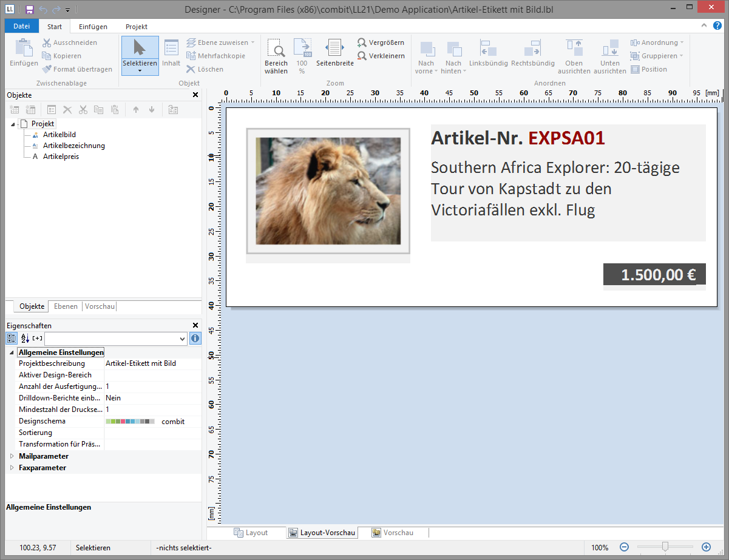Click the Seitenbreite zoom icon
This screenshot has width=729, height=560.
coord(334,49)
